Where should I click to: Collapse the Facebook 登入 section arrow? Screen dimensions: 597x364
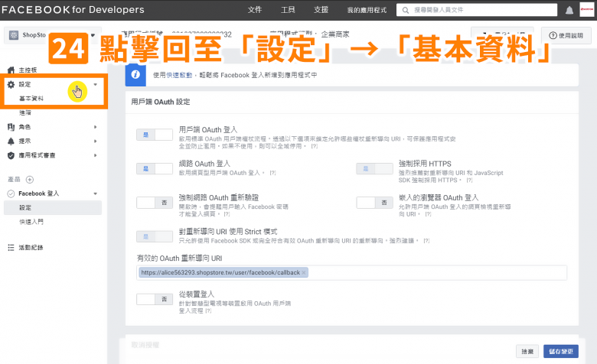tap(95, 193)
